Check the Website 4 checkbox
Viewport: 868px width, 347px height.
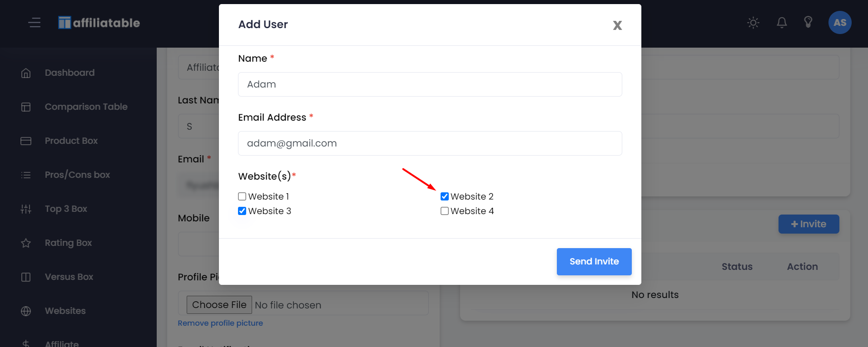pos(445,211)
